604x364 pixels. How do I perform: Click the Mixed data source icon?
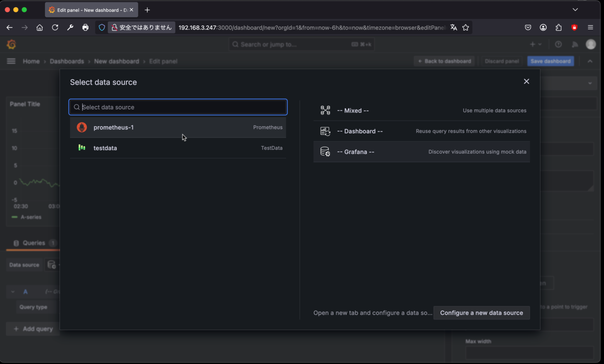click(x=325, y=111)
